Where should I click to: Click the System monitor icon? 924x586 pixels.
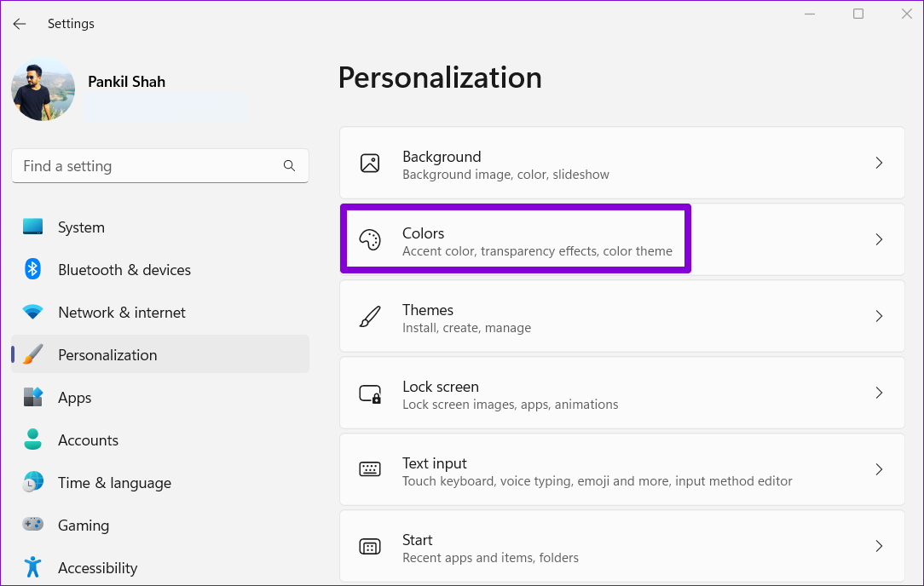[32, 227]
